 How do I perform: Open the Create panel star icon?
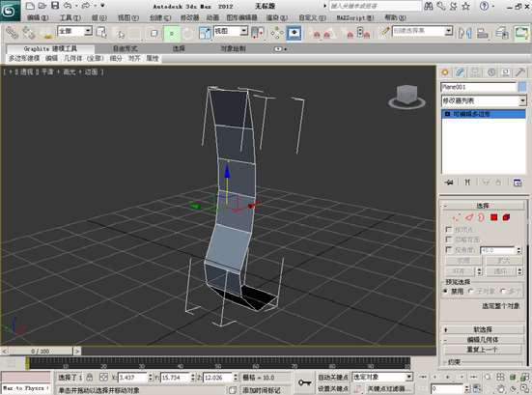point(445,72)
